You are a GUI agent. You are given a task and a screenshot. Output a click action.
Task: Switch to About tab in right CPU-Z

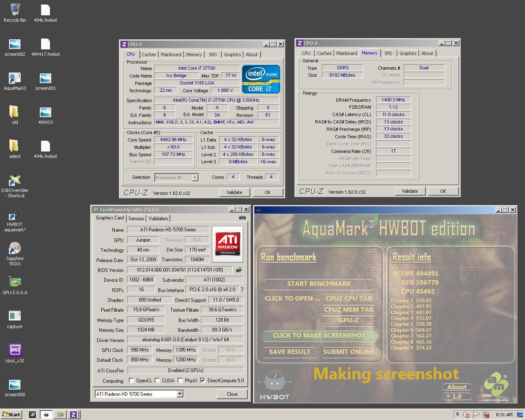click(x=427, y=53)
